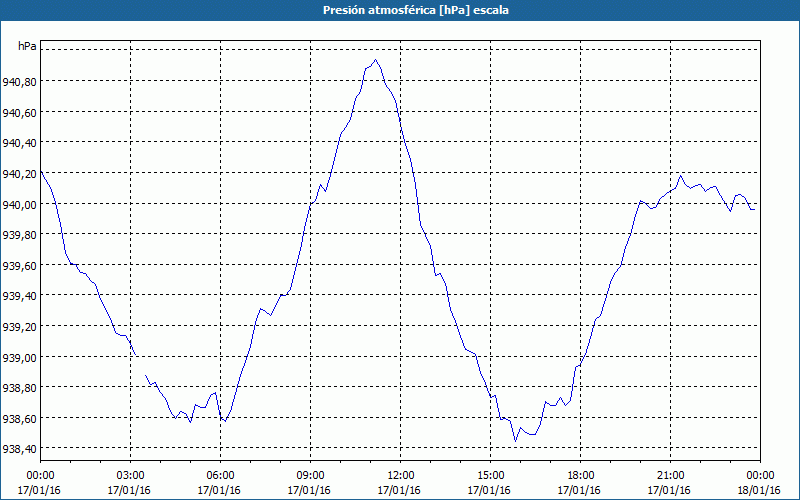Select the 939,40 y-axis label

[x=19, y=296]
